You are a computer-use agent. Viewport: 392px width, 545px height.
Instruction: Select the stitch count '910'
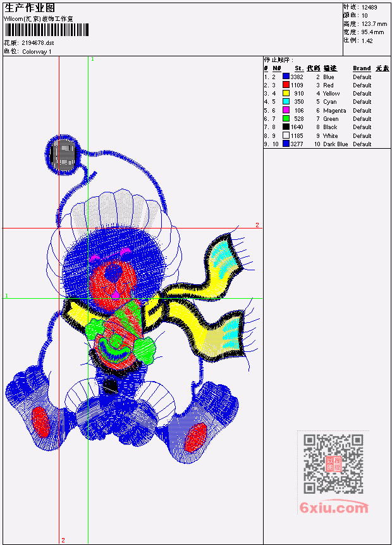click(x=298, y=94)
